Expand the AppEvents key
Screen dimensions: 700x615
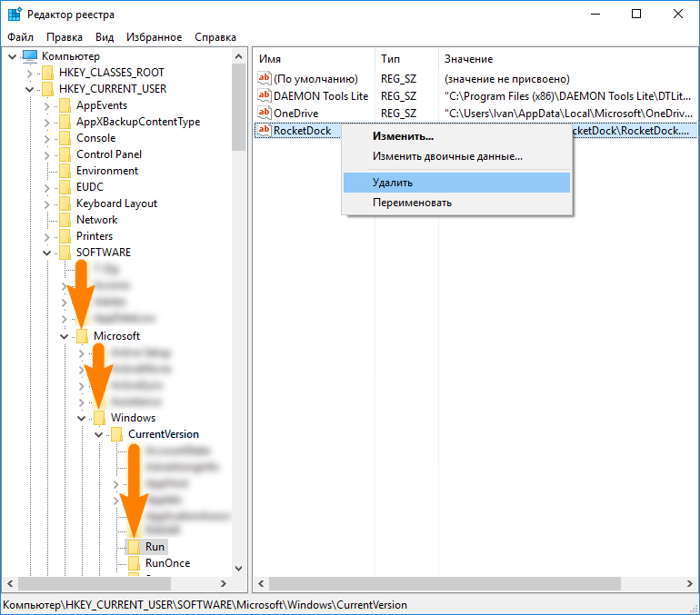pyautogui.click(x=47, y=106)
